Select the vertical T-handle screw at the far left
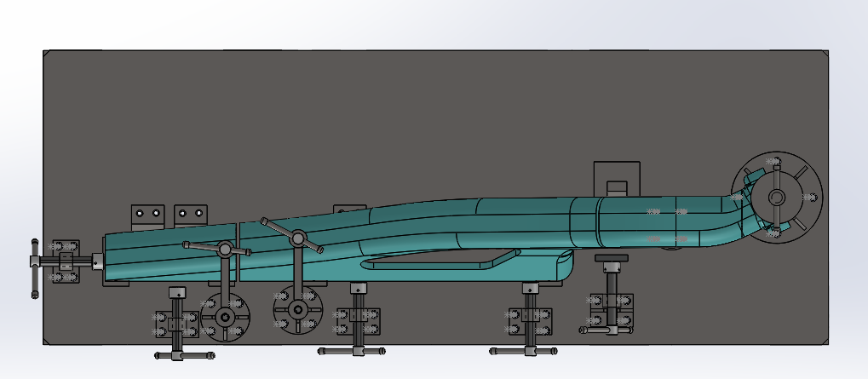Image resolution: width=868 pixels, height=379 pixels. click(x=35, y=269)
